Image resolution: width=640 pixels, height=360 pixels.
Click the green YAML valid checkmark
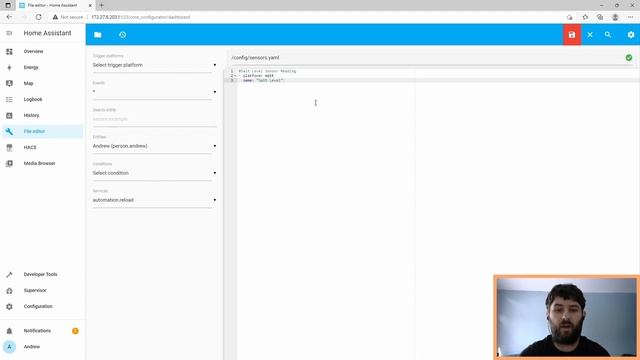629,58
